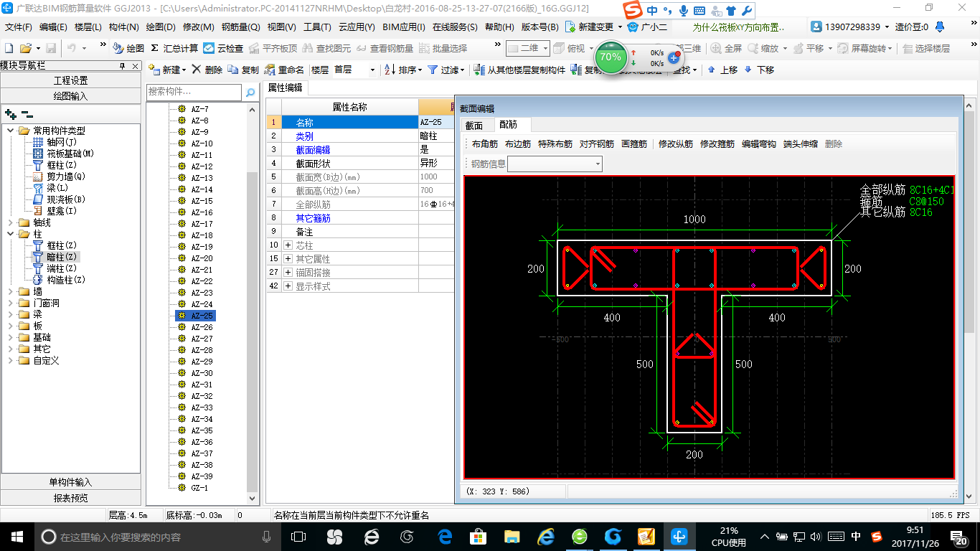This screenshot has width=980, height=551.
Task: Click the expand-all plus icon in navigator
Action: pyautogui.click(x=11, y=114)
